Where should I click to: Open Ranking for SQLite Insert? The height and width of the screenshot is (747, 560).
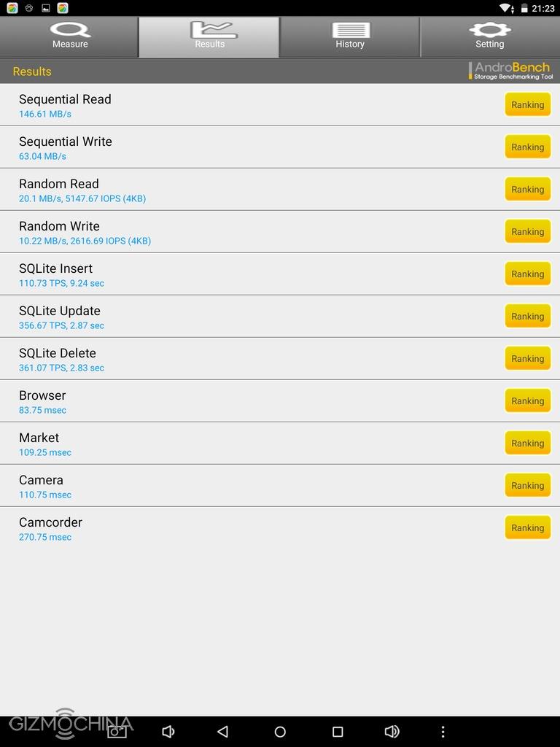click(527, 274)
